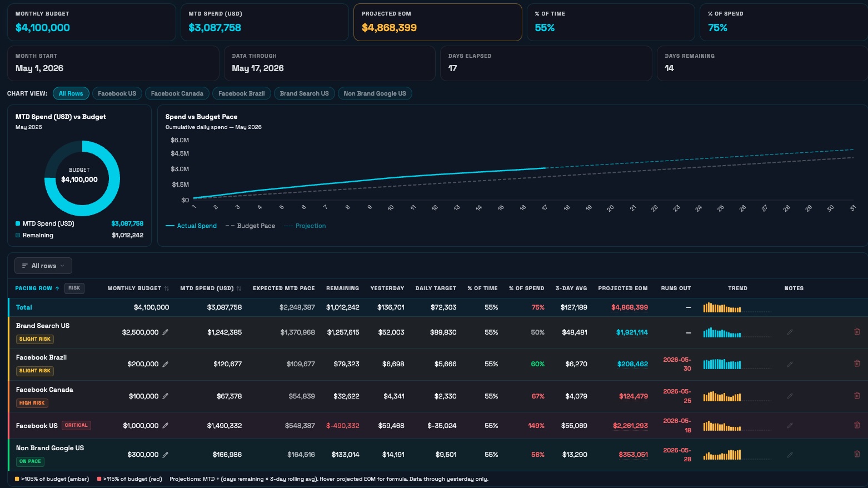Delete the Facebook Canada row
Viewport: 868px width, 488px height.
tap(857, 396)
